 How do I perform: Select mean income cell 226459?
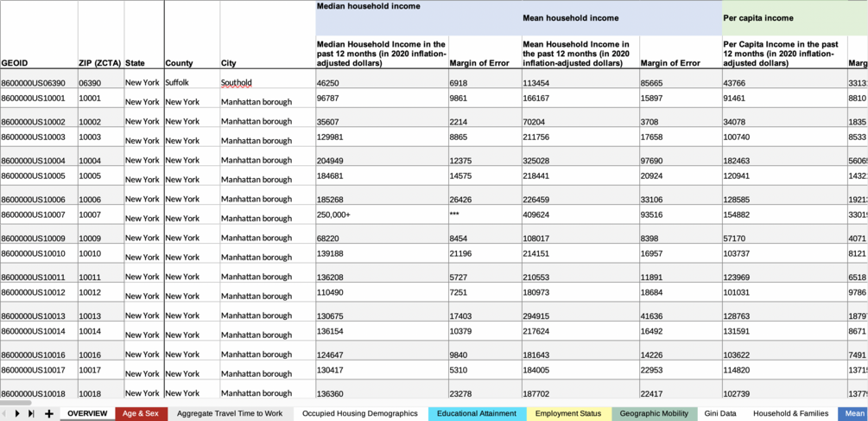click(580, 195)
